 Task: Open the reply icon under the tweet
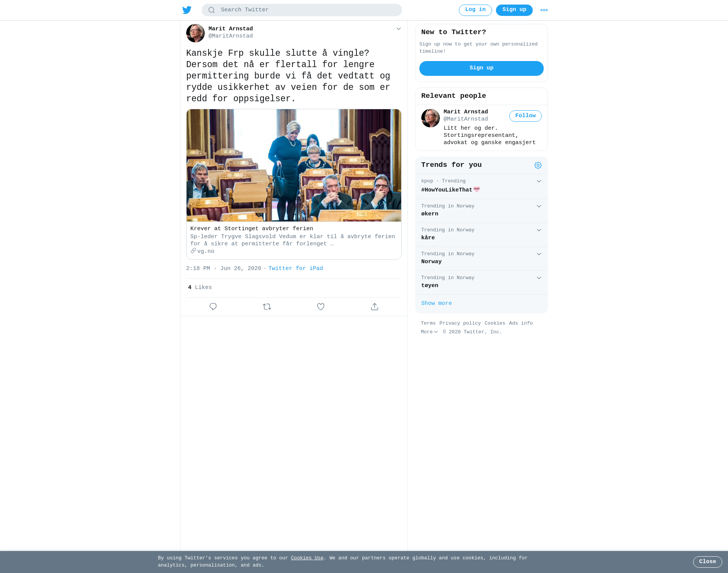(213, 306)
